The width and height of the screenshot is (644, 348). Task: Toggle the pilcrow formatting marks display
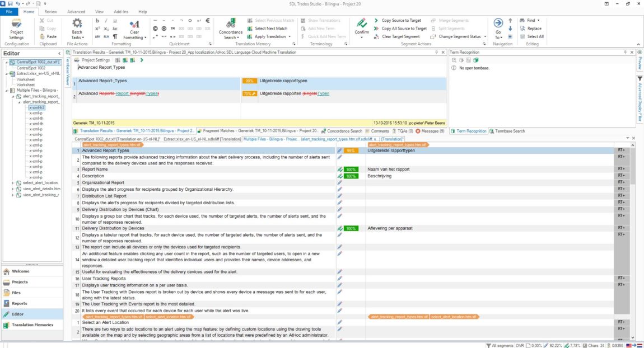click(115, 36)
